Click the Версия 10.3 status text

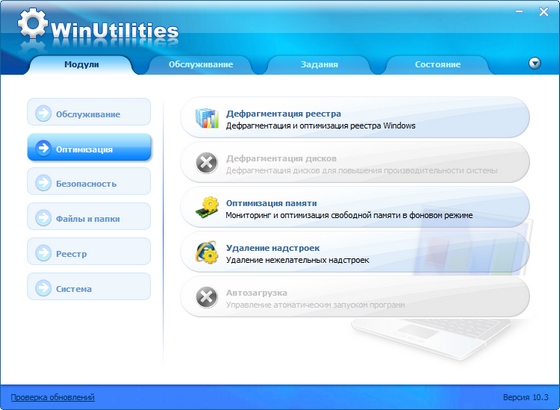[x=525, y=397]
